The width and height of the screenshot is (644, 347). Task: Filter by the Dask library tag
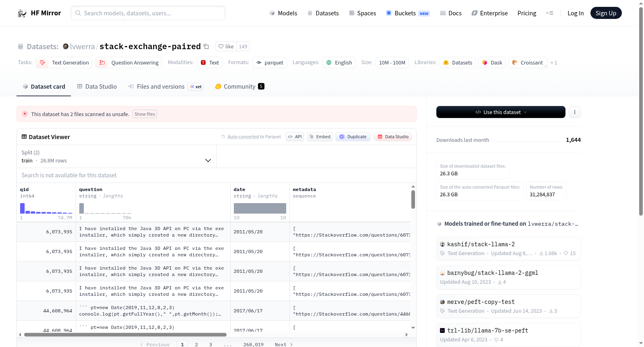tap(492, 62)
